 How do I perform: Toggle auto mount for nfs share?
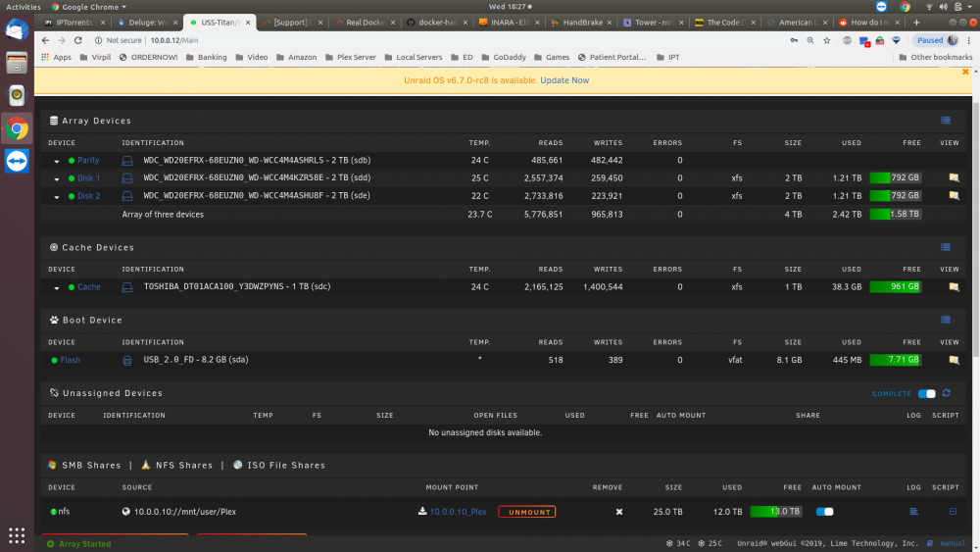(x=824, y=512)
